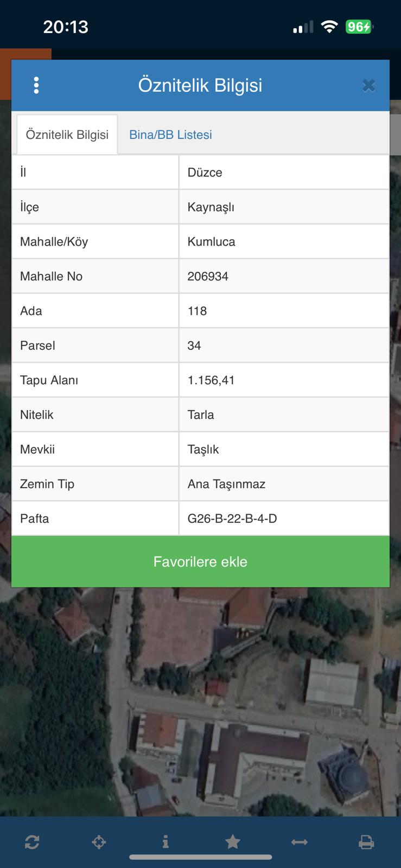
Task: Open favorites with the star icon
Action: (x=233, y=842)
